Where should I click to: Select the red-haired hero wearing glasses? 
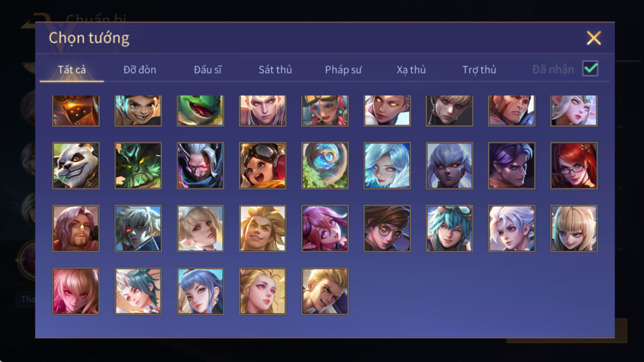[574, 165]
